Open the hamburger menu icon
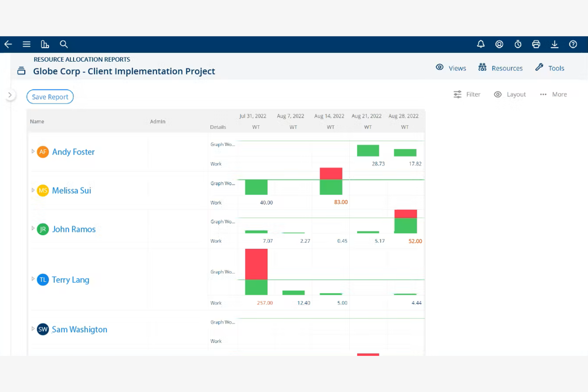 (26, 44)
